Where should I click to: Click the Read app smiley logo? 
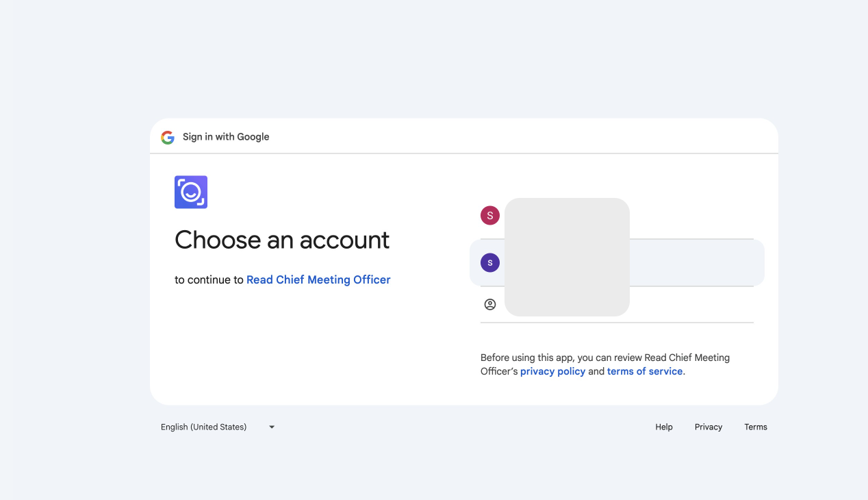click(x=191, y=192)
